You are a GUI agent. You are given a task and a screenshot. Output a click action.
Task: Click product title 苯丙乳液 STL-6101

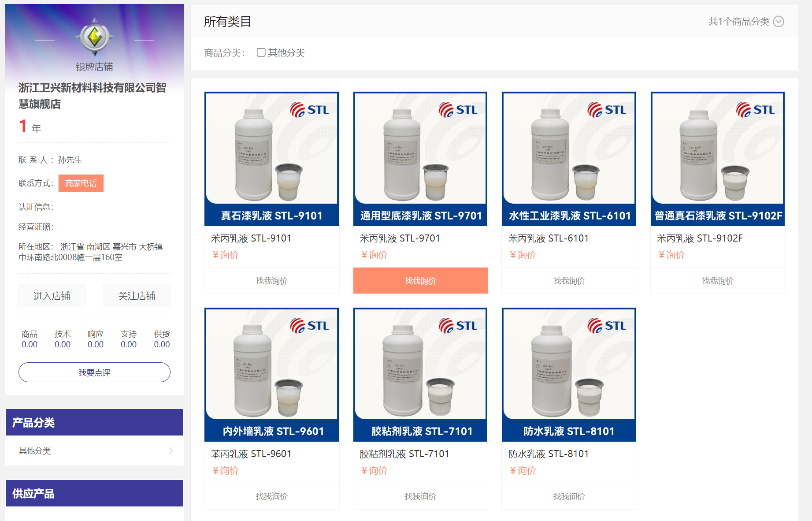(x=549, y=238)
